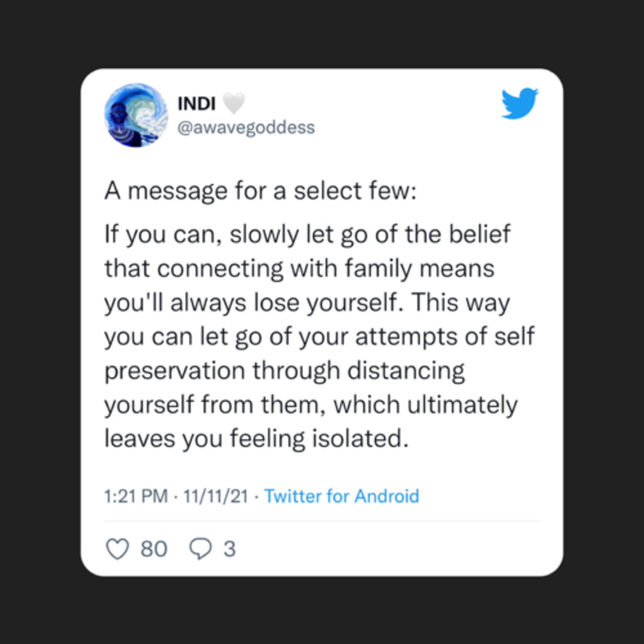Click the like count 80

(x=154, y=549)
